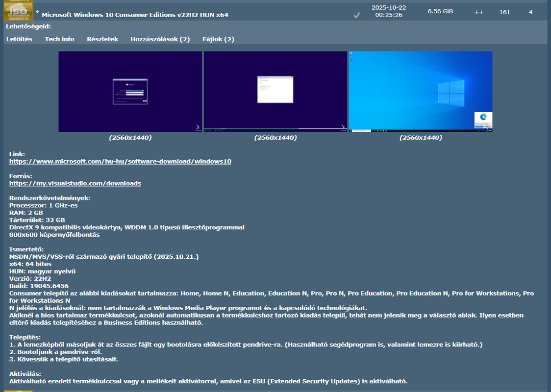This screenshot has width=551, height=392.
Task: Click the Lehetőségeid: label
Action: 28,26
